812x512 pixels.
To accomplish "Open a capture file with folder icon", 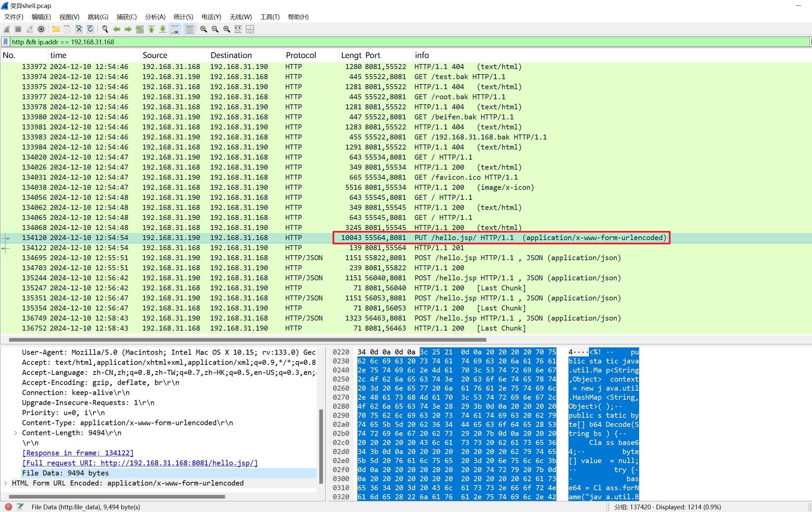I will tap(56, 30).
